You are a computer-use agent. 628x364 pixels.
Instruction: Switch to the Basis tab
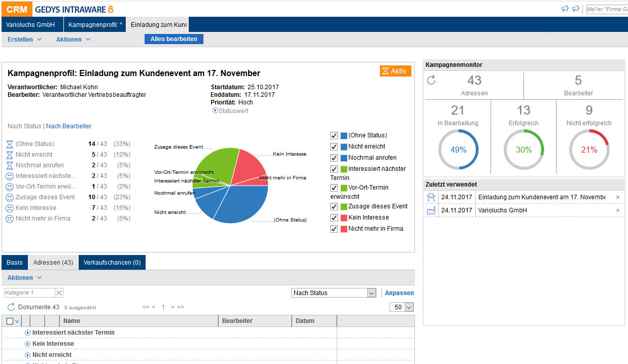tap(15, 263)
